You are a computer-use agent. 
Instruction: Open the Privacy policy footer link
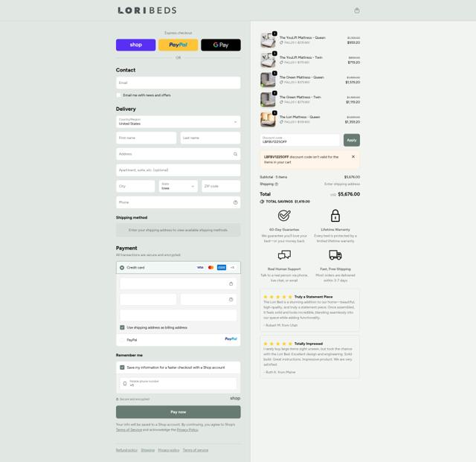(x=169, y=450)
